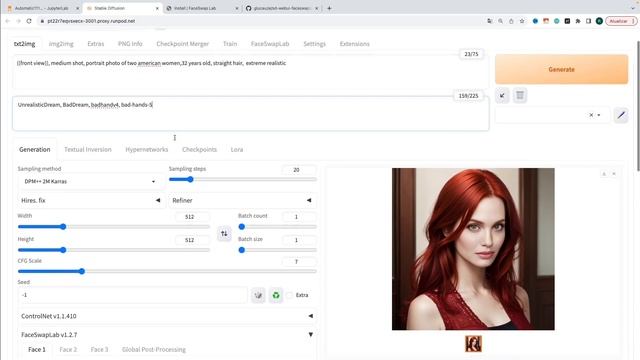Click the green recycle icon to reuse seed
The width and height of the screenshot is (640, 360).
click(276, 295)
